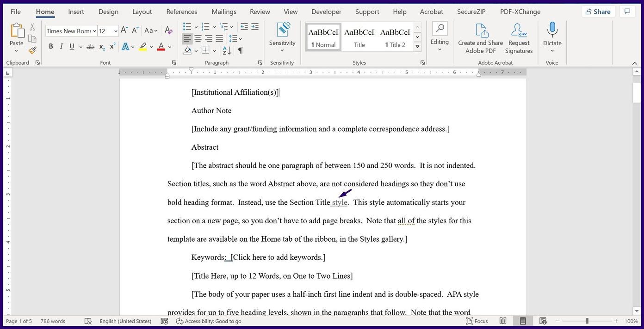This screenshot has height=329, width=644.
Task: Toggle Align Right paragraph alignment
Action: (x=209, y=38)
